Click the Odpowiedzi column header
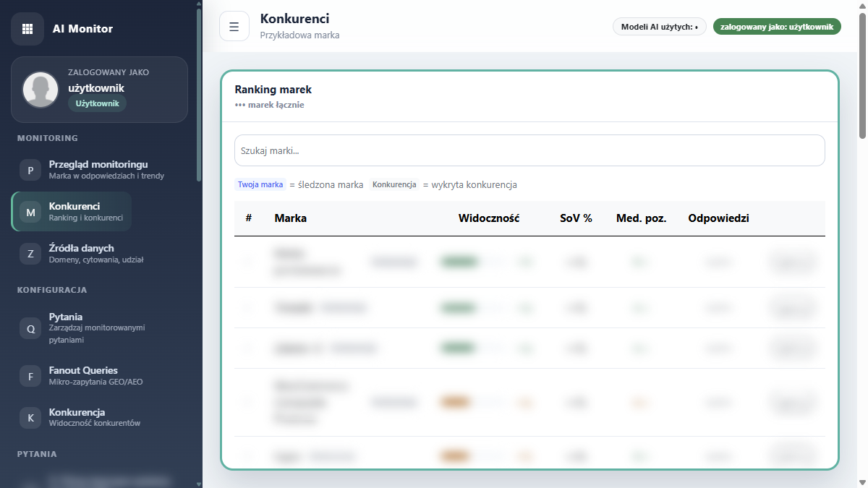Screen dimensions: 868x488 [718, 218]
